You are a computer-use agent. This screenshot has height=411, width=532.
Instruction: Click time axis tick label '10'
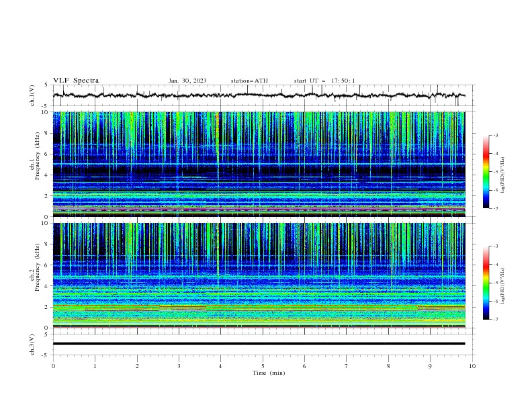point(472,366)
